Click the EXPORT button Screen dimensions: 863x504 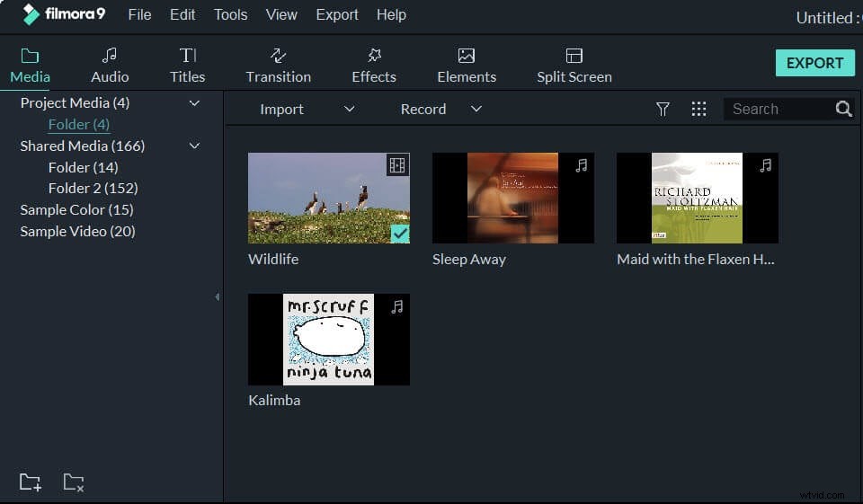point(814,63)
